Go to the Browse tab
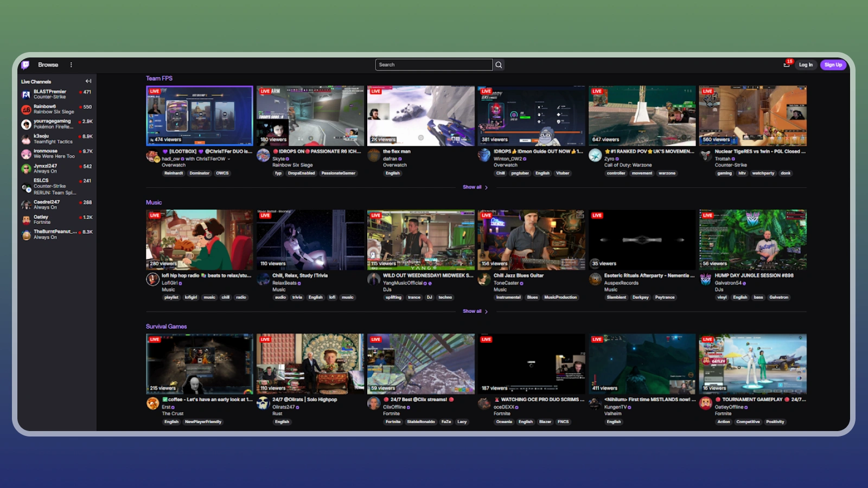The width and height of the screenshot is (868, 488). point(48,65)
